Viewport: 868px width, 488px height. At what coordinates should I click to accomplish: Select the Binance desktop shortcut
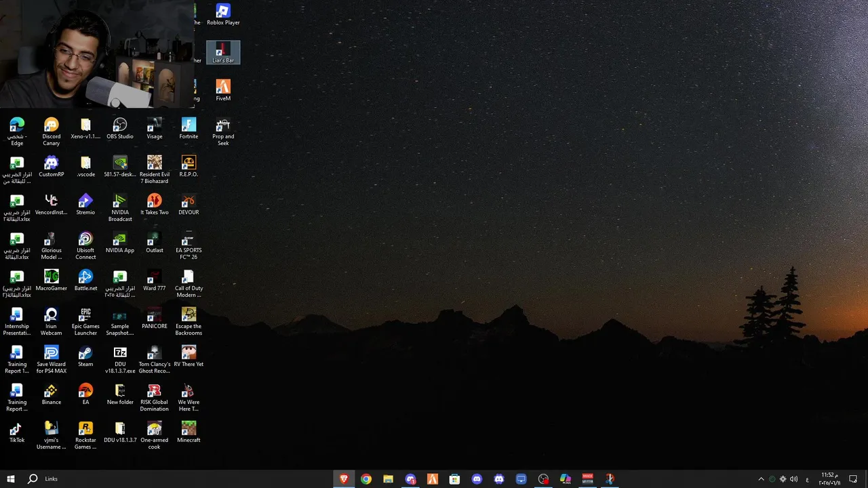pos(52,394)
